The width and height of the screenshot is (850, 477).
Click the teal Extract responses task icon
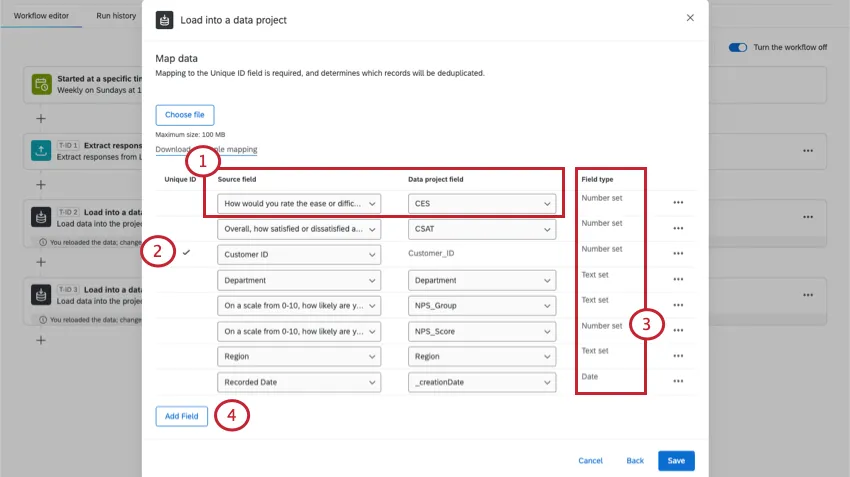[41, 151]
